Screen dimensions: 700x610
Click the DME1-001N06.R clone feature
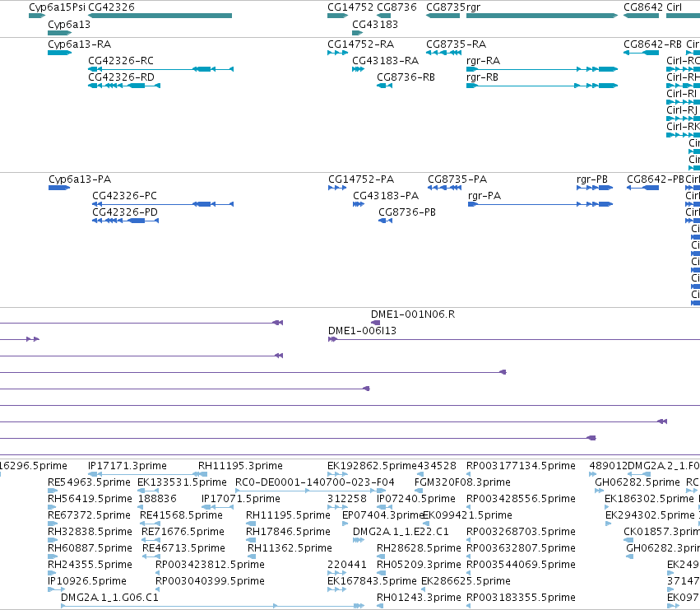coord(375,323)
